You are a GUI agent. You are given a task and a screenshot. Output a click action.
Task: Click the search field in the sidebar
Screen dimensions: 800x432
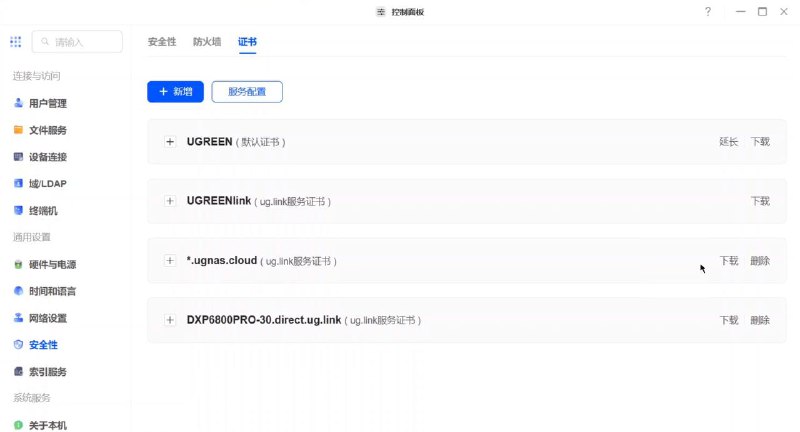pos(77,42)
